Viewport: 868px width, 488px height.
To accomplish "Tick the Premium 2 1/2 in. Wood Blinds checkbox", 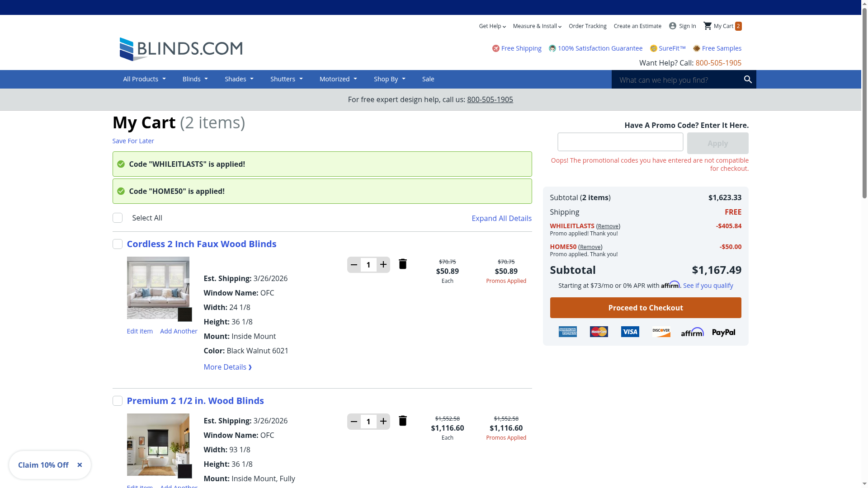I will pos(118,401).
